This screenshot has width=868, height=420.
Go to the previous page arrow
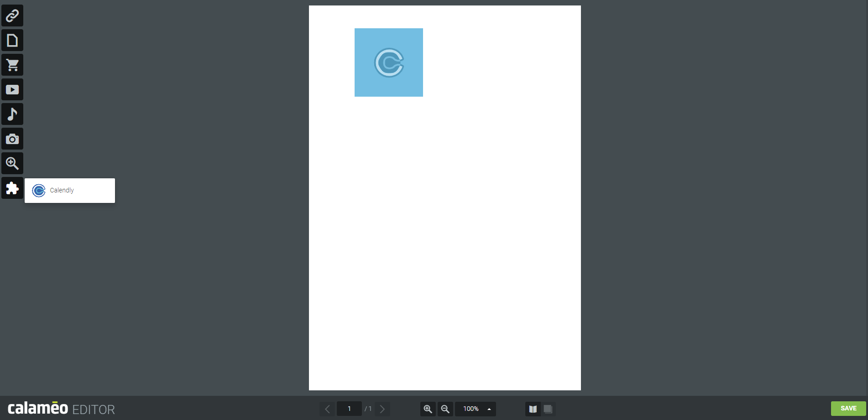(327, 409)
